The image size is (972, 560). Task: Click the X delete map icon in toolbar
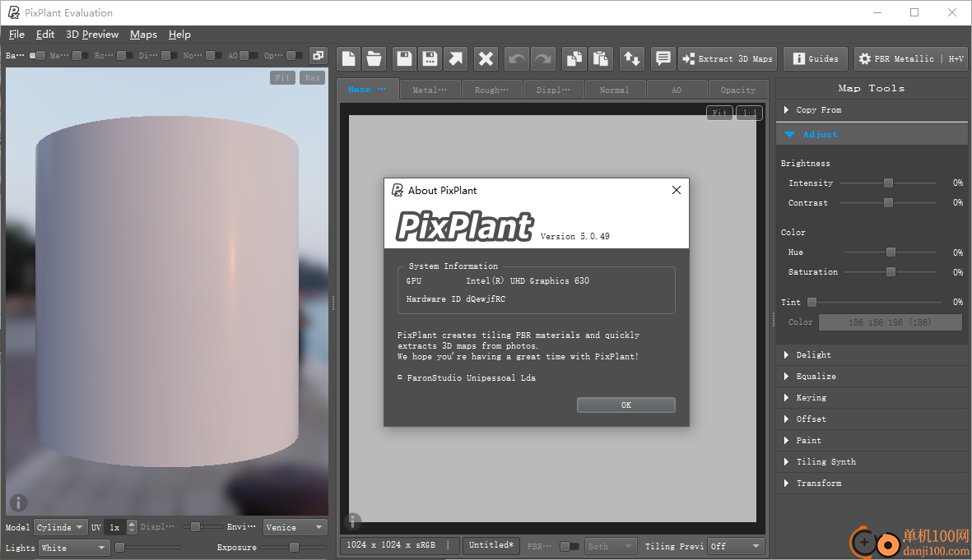pyautogui.click(x=486, y=59)
